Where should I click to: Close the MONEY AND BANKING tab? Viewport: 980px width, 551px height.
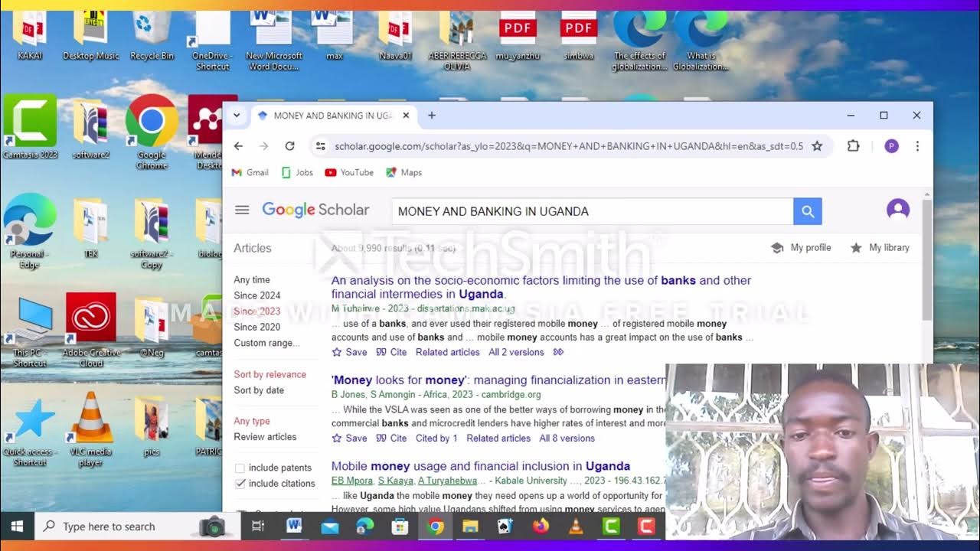(x=406, y=116)
